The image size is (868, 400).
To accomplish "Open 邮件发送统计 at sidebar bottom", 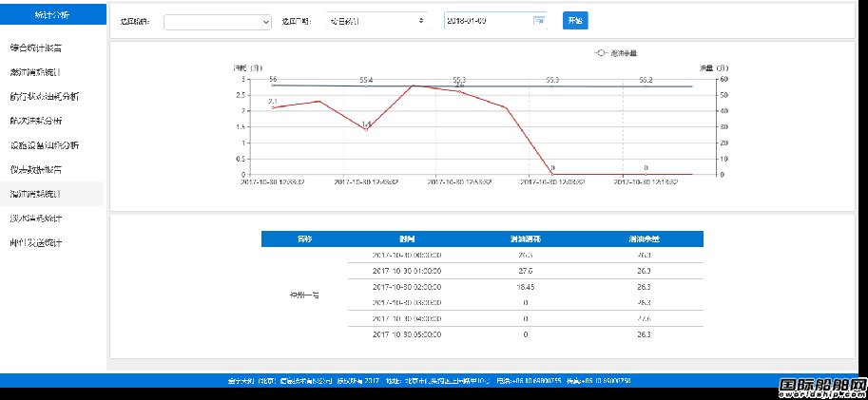I will [36, 243].
